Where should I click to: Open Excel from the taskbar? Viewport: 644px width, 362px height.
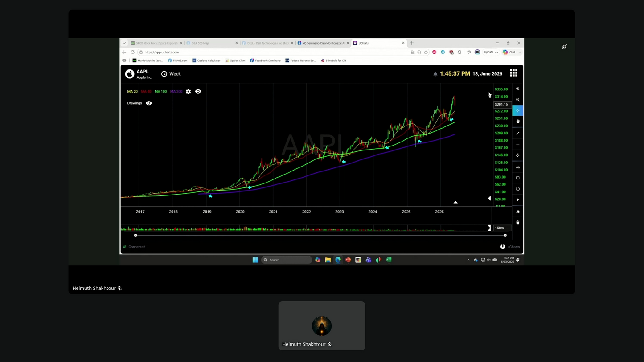coord(389,260)
